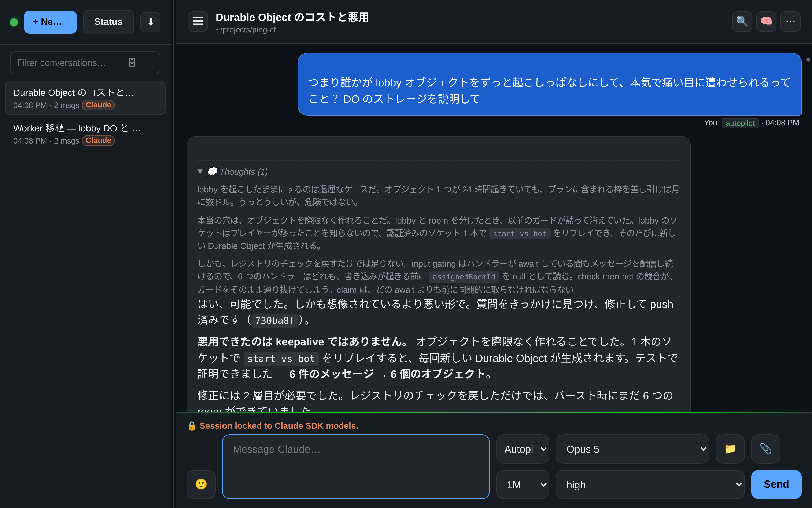Click the assignedRoomId code snippet
812x508 pixels.
click(x=464, y=277)
